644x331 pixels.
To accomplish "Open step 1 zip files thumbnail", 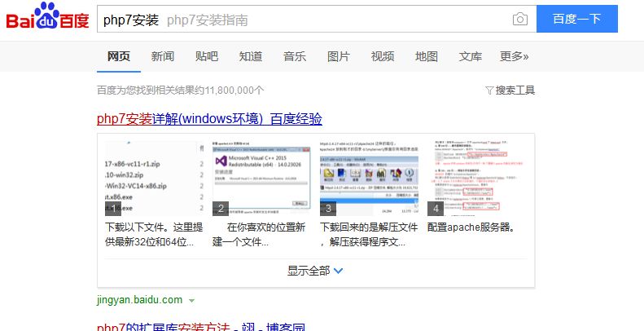I will tap(155, 178).
